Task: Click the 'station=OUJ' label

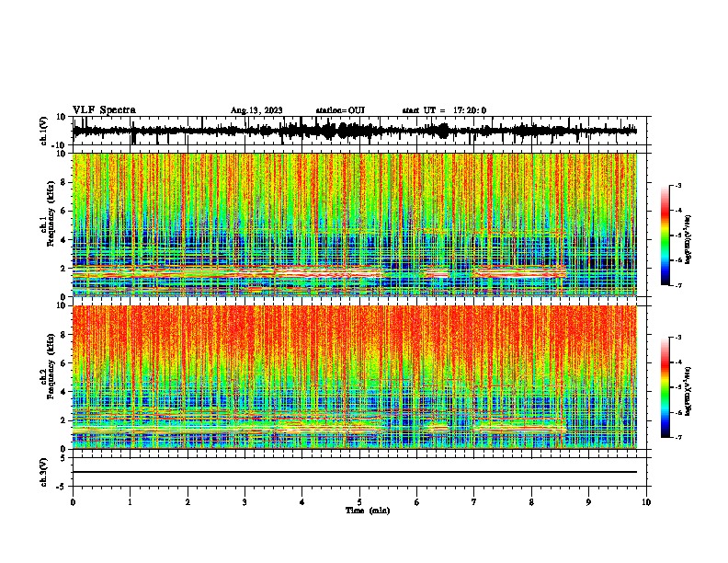Action: point(340,110)
